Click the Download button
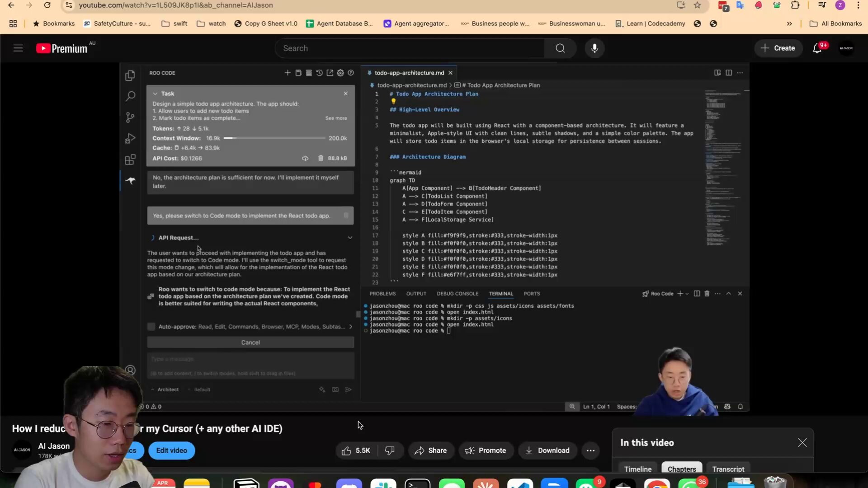Screen dimensions: 868x488 click(547, 450)
